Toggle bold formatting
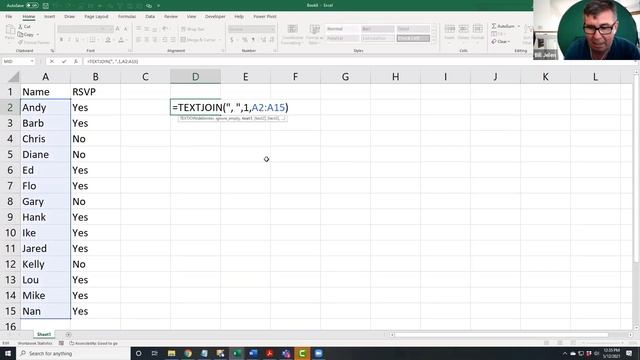 (x=61, y=40)
